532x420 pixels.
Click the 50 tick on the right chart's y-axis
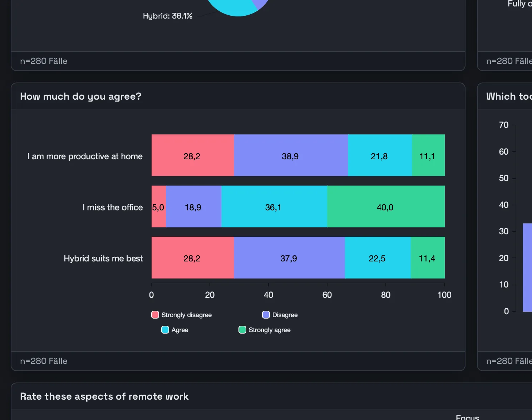coord(504,178)
